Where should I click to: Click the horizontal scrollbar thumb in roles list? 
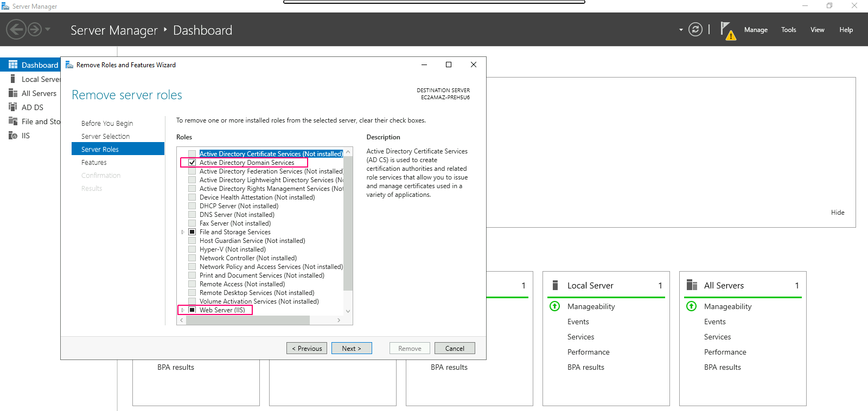coord(247,320)
